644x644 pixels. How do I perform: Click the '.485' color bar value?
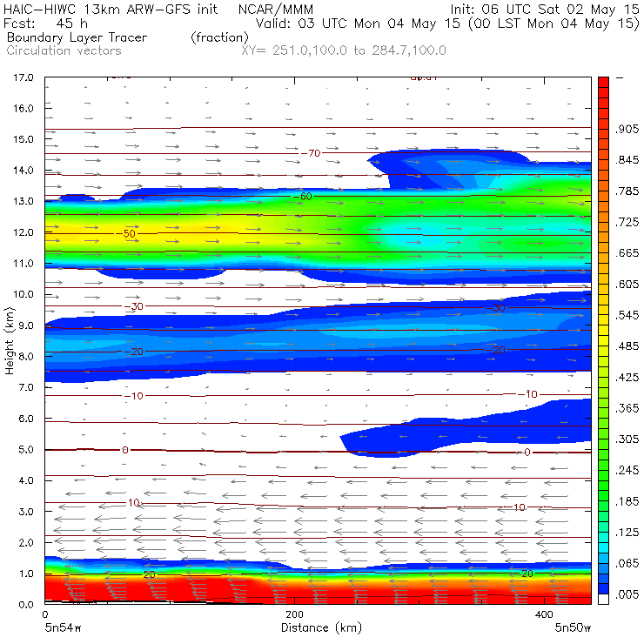[x=627, y=346]
